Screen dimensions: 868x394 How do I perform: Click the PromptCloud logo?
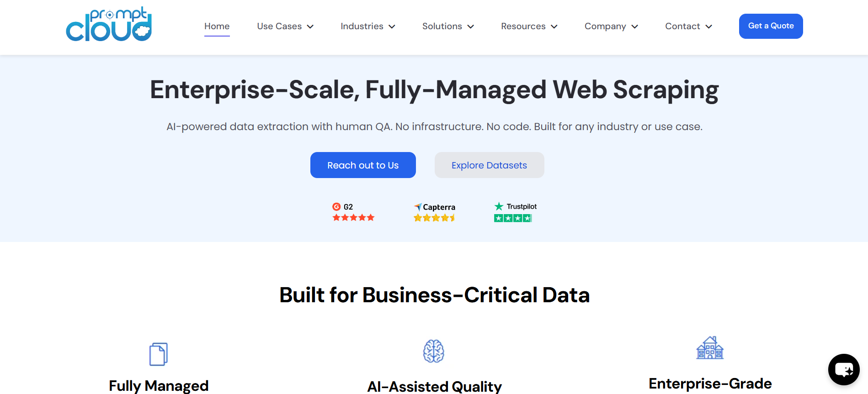click(x=109, y=25)
